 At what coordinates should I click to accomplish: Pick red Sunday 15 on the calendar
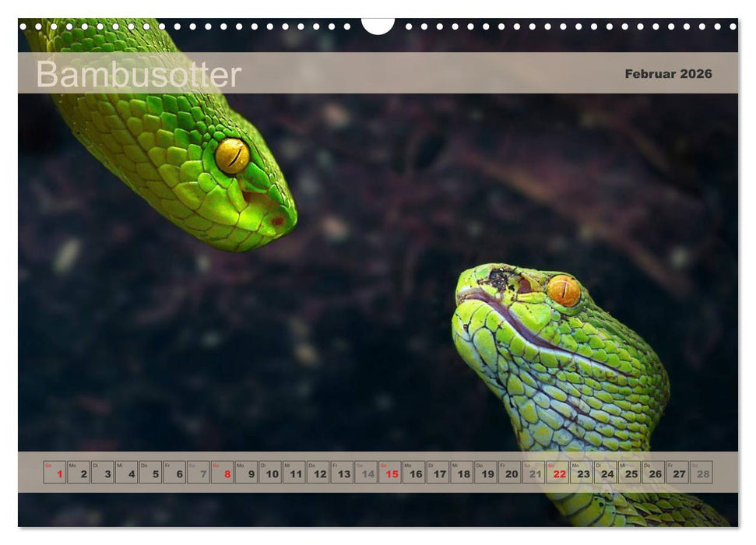(391, 473)
